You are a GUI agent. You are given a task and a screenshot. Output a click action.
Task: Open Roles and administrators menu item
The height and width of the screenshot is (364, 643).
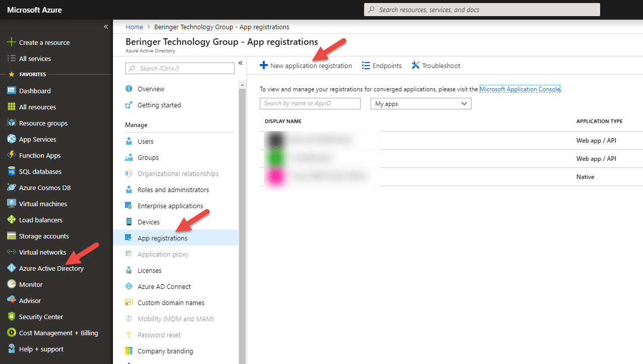coord(176,190)
